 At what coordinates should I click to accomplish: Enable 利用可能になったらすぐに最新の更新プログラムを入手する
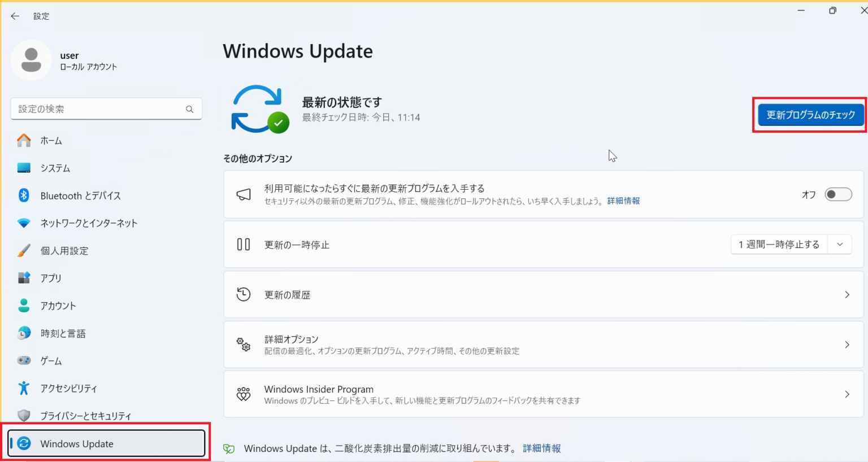coord(838,194)
